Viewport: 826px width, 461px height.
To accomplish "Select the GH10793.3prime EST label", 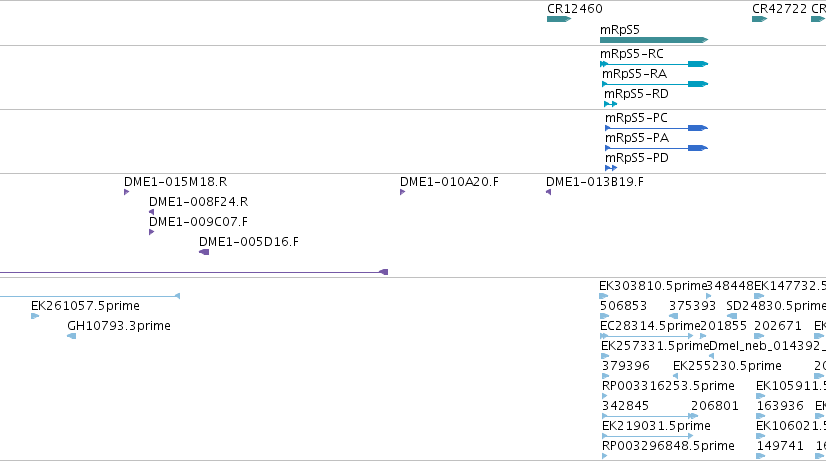I will tap(119, 326).
